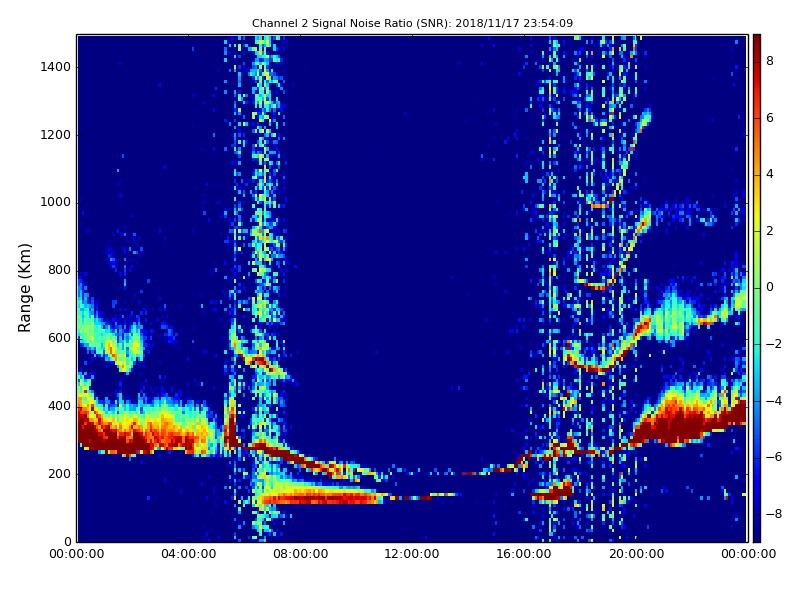This screenshot has width=800, height=600.
Task: Click the dark red top of the colorbar
Action: click(757, 48)
